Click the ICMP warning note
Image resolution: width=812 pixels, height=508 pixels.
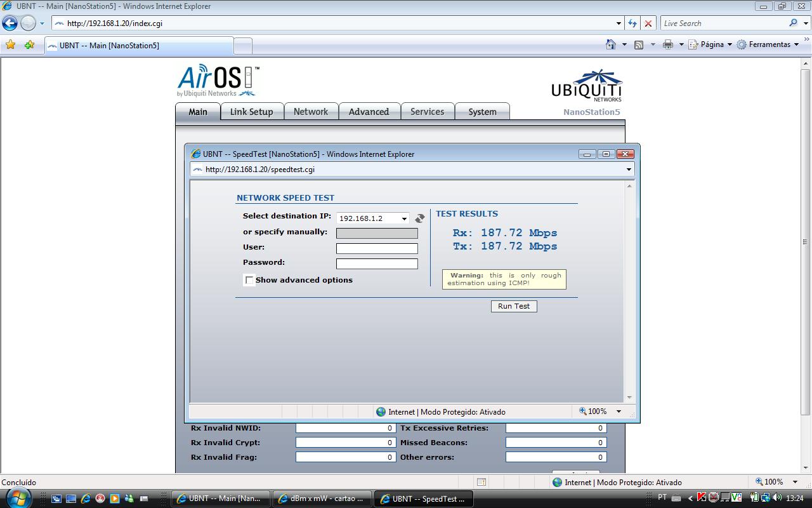[504, 279]
